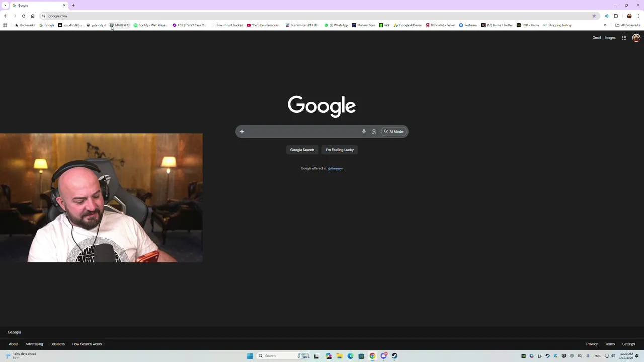Image resolution: width=644 pixels, height=362 pixels.
Task: Close the Google tab
Action: (64, 5)
